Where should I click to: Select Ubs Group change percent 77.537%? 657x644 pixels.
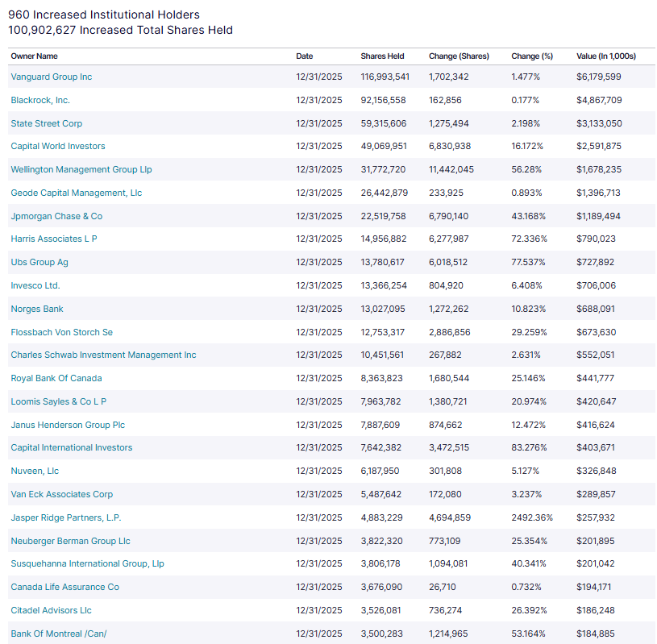528,262
